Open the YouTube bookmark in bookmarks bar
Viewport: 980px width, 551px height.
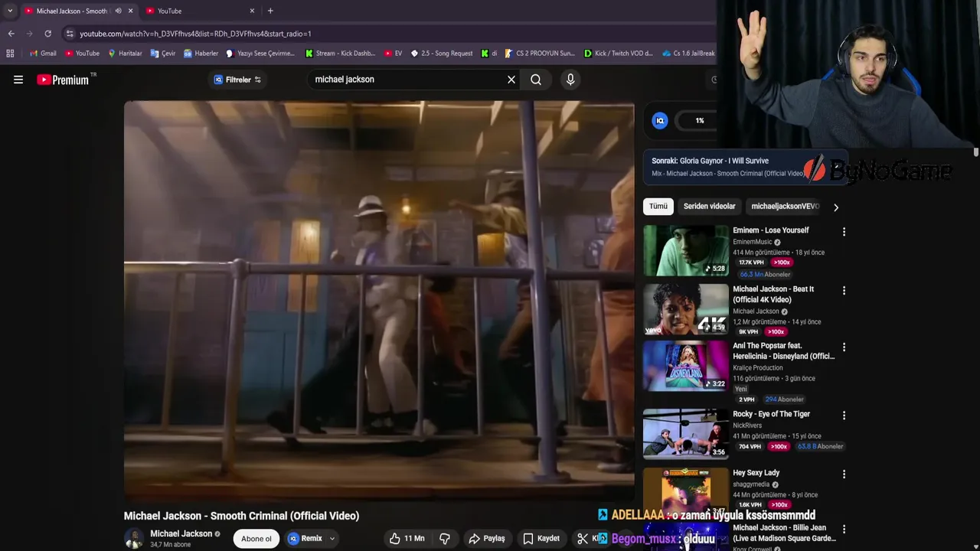[x=82, y=54]
